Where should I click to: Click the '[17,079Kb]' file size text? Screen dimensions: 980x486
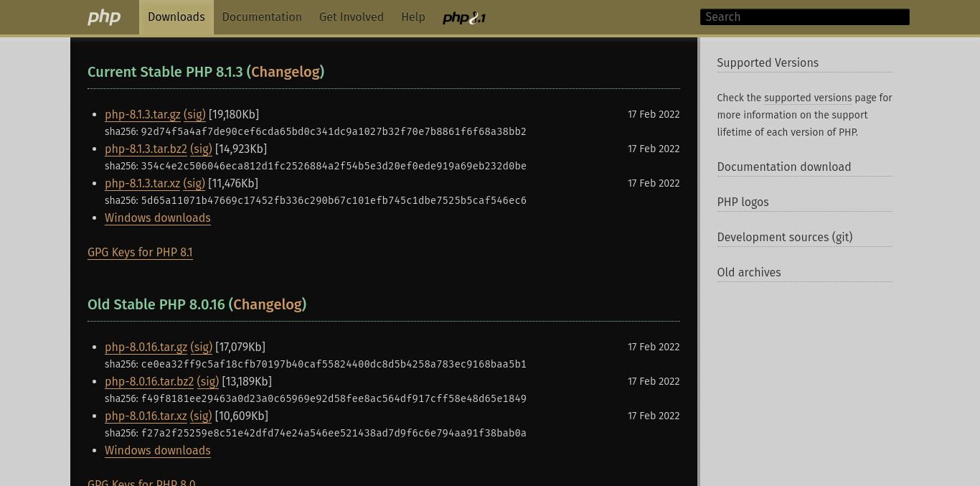tap(240, 347)
